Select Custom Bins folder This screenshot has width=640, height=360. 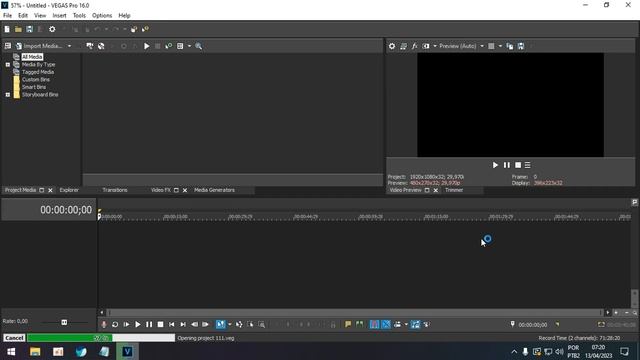click(36, 80)
